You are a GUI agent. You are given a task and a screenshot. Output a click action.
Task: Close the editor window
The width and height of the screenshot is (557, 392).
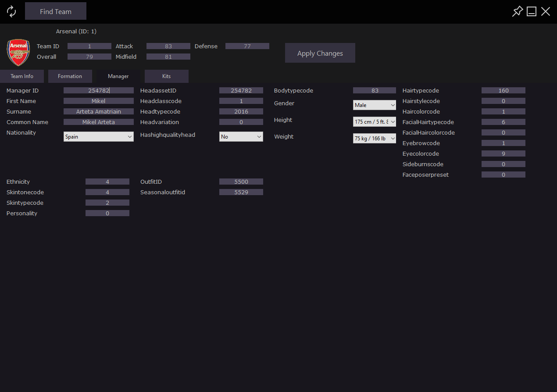point(546,11)
